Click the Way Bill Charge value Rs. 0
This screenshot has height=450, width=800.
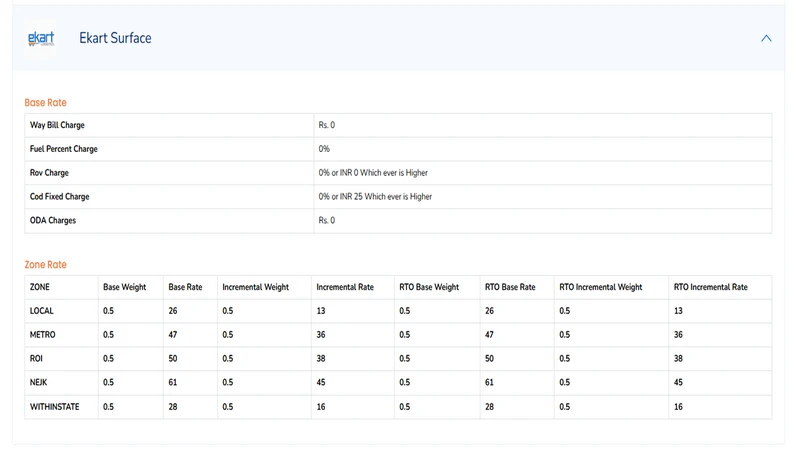327,125
